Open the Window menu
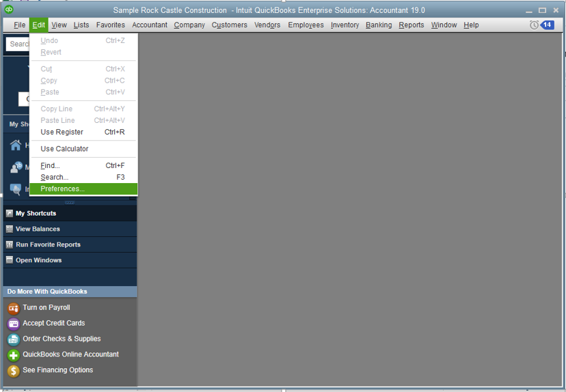The width and height of the screenshot is (566, 392). 444,25
